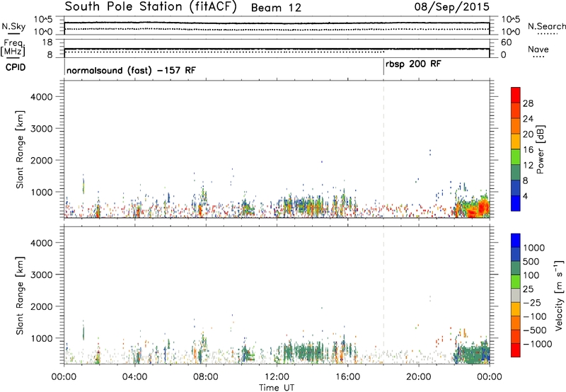
Task: Click the 'N.Search' legend label
Action: [546, 26]
